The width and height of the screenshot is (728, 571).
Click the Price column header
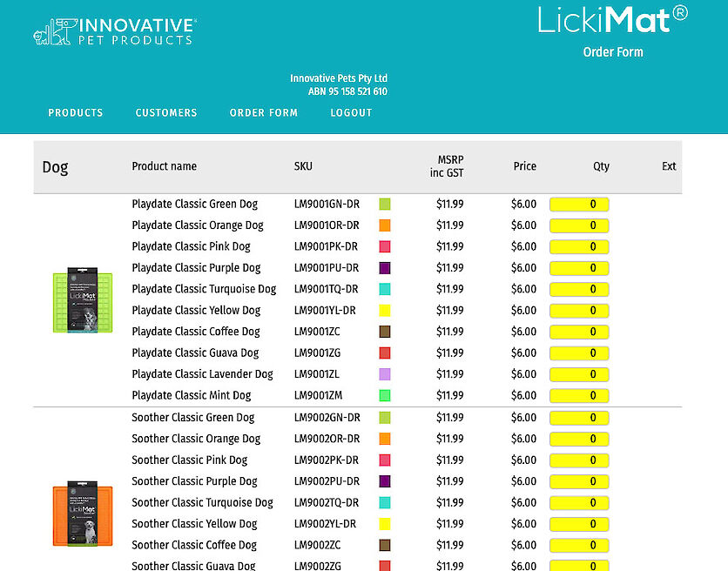click(x=524, y=166)
